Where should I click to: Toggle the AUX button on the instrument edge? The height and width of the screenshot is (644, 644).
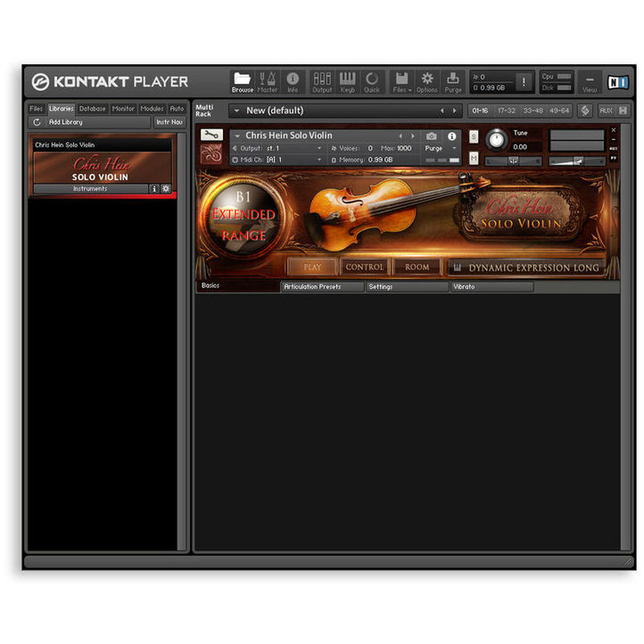coord(613,149)
